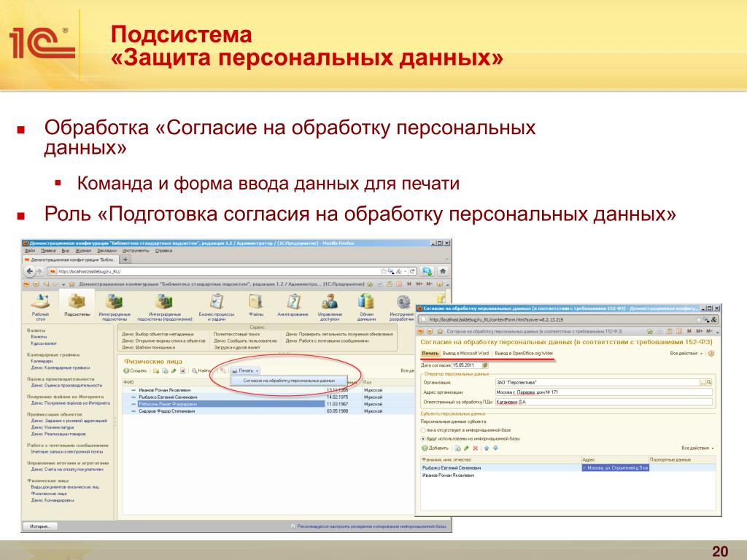Viewport: 747px width, 560px height.
Task: Click the copy icon in Физические лица toolbar
Action: click(x=164, y=370)
